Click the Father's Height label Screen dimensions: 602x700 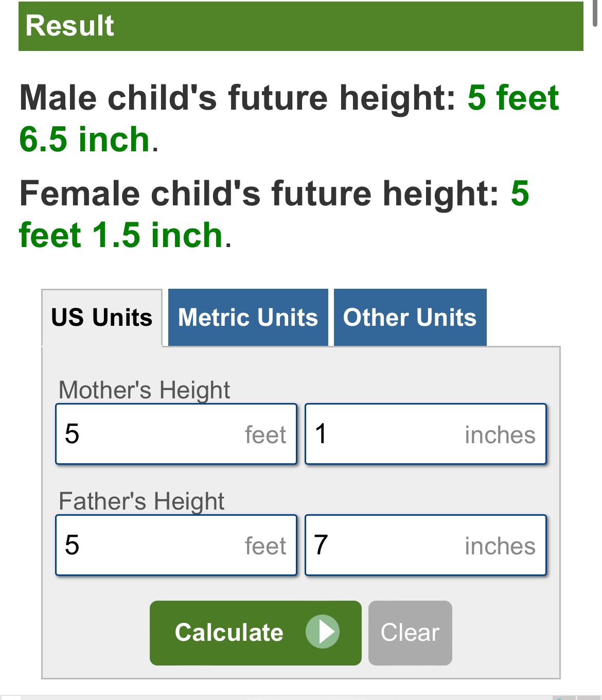click(x=141, y=501)
